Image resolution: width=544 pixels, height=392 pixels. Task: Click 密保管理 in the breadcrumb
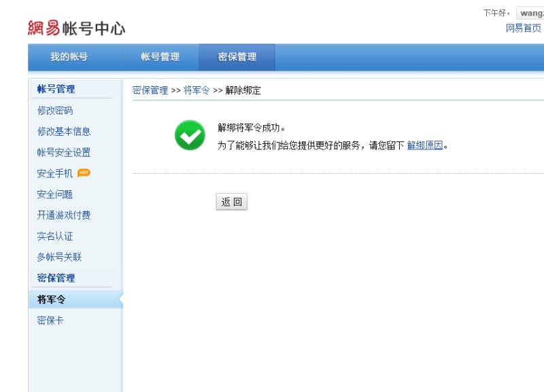coord(150,91)
